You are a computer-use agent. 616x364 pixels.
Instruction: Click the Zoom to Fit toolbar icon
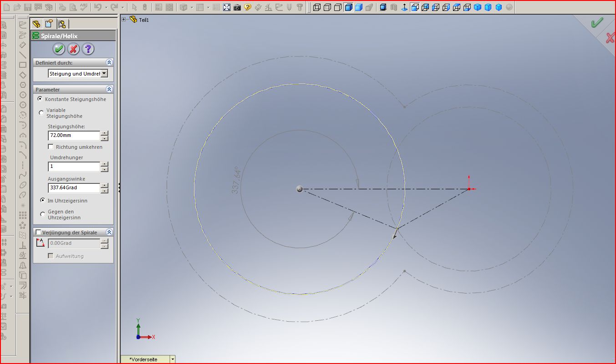point(227,7)
